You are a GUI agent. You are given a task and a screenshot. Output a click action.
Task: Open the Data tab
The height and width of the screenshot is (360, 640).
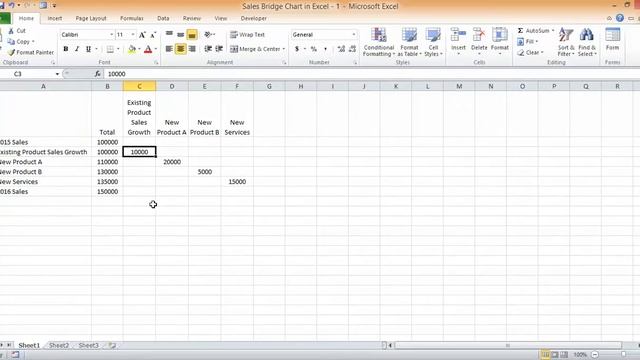(x=163, y=18)
